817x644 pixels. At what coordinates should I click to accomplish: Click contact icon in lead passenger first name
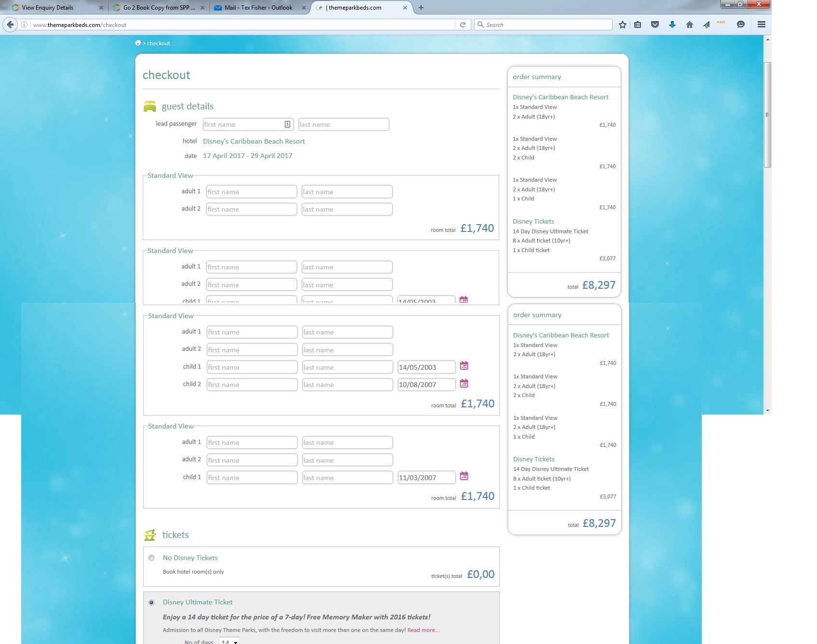(287, 124)
